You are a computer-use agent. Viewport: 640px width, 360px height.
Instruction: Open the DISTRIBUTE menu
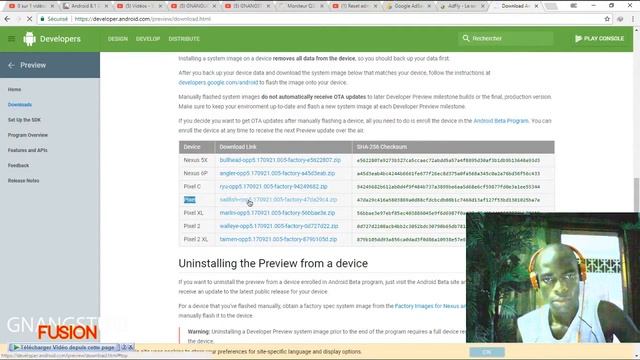(184, 39)
